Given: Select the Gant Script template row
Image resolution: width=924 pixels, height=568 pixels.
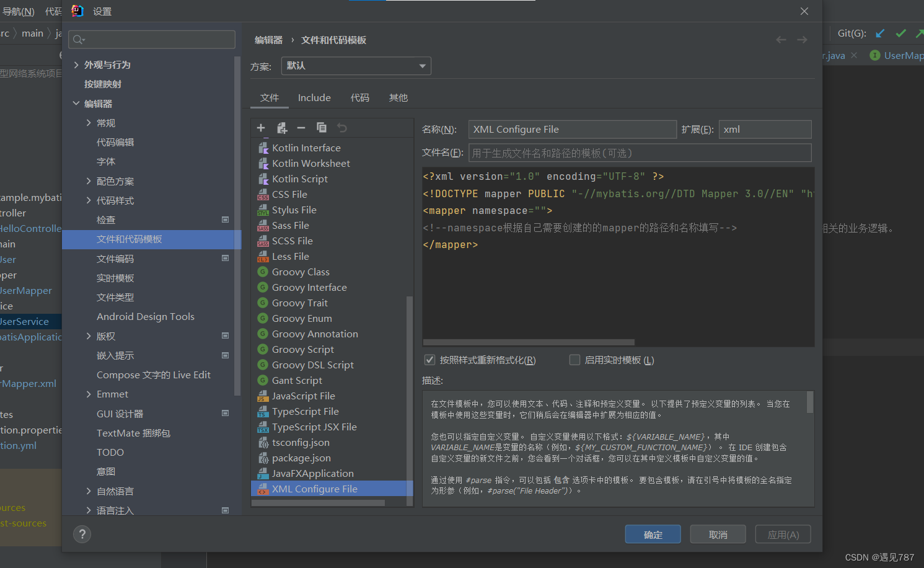Looking at the screenshot, I should point(332,380).
